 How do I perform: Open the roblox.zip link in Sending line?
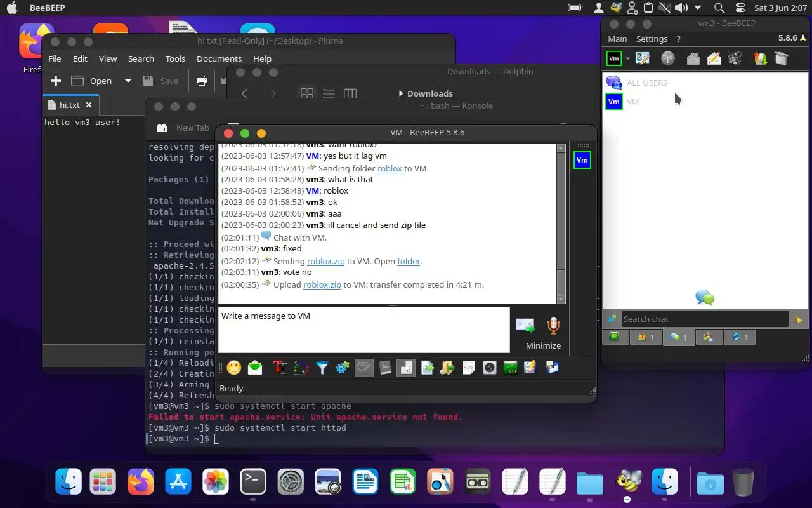[326, 261]
